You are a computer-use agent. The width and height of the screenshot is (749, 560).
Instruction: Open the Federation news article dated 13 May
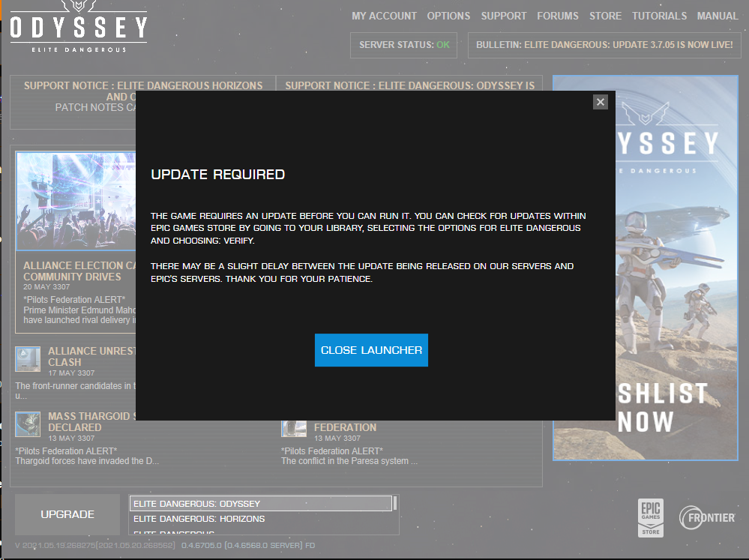point(345,427)
